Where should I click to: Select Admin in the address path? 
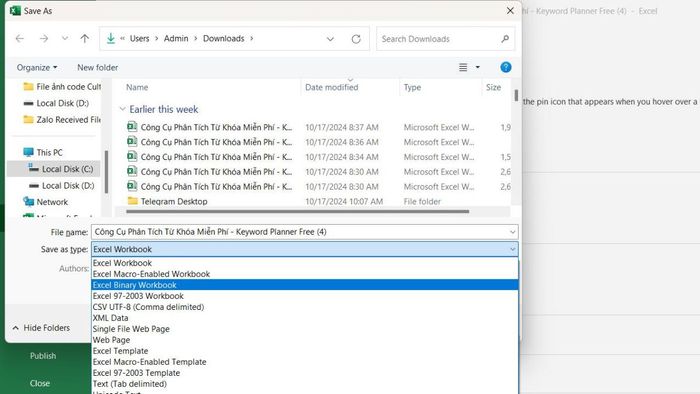176,39
